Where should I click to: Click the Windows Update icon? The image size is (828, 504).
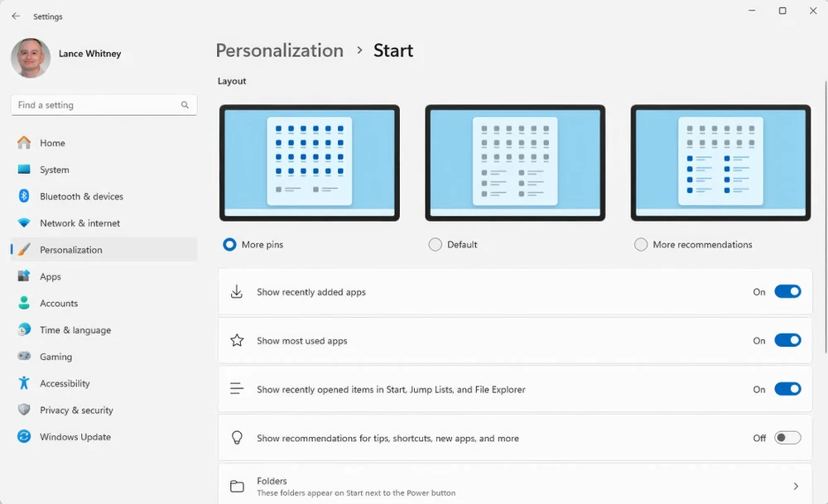[x=24, y=437]
